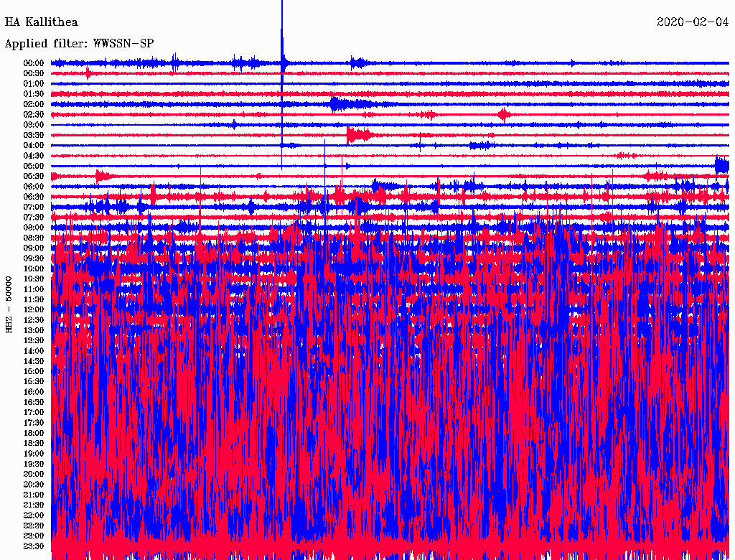Click the 19:30 time label
The width and height of the screenshot is (735, 560).
34,464
